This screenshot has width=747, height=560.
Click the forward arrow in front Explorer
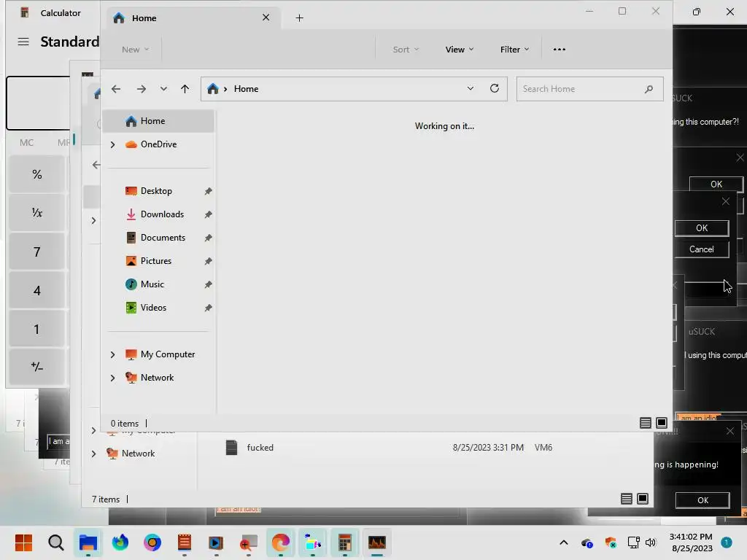(x=141, y=89)
